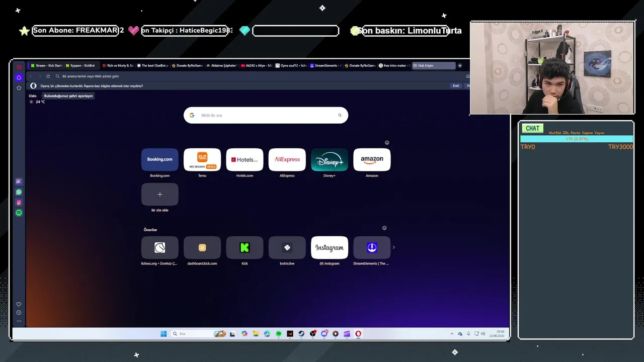Click the Windows taskbar Ara search box
This screenshot has width=644, height=362.
pos(198,334)
